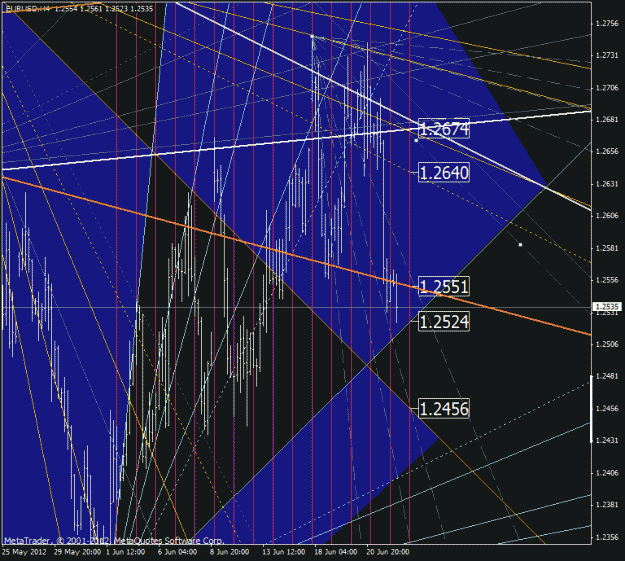This screenshot has height=561, width=625.
Task: Click the 13 Jun 12:00 time axis label
Action: (283, 552)
